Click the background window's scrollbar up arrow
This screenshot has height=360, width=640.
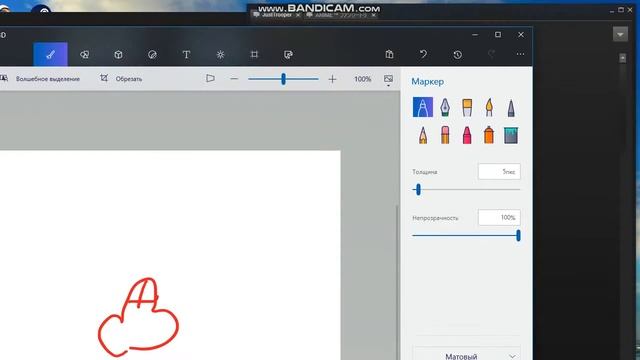(x=622, y=58)
